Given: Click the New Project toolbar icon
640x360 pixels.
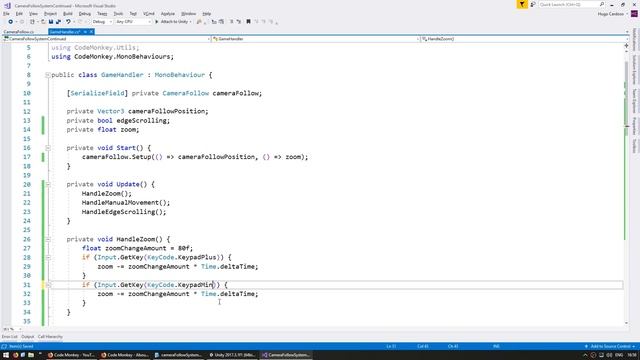Looking at the screenshot, I should 32,22.
